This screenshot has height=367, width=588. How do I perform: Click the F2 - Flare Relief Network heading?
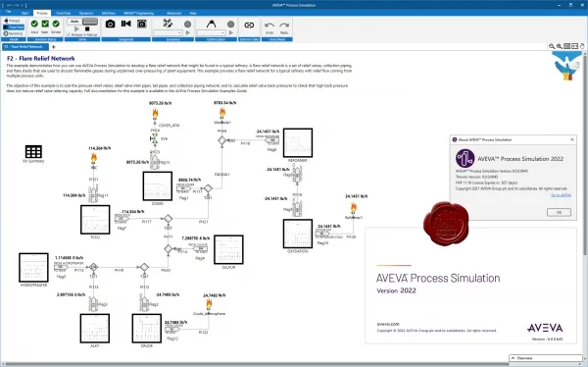(41, 58)
